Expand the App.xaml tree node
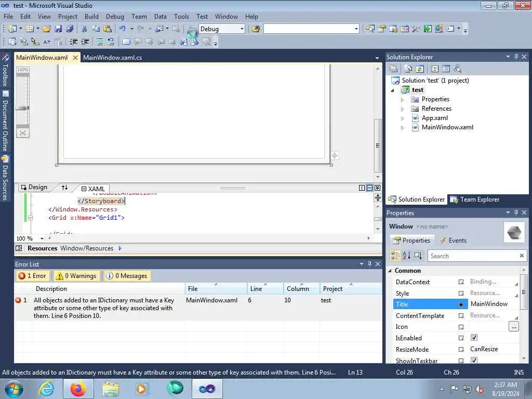The image size is (532, 399). coord(403,119)
